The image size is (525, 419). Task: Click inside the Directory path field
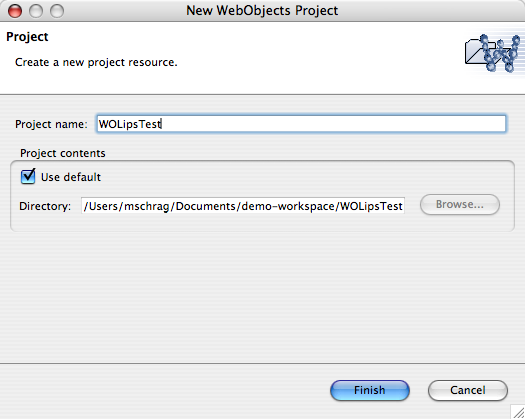click(x=243, y=206)
